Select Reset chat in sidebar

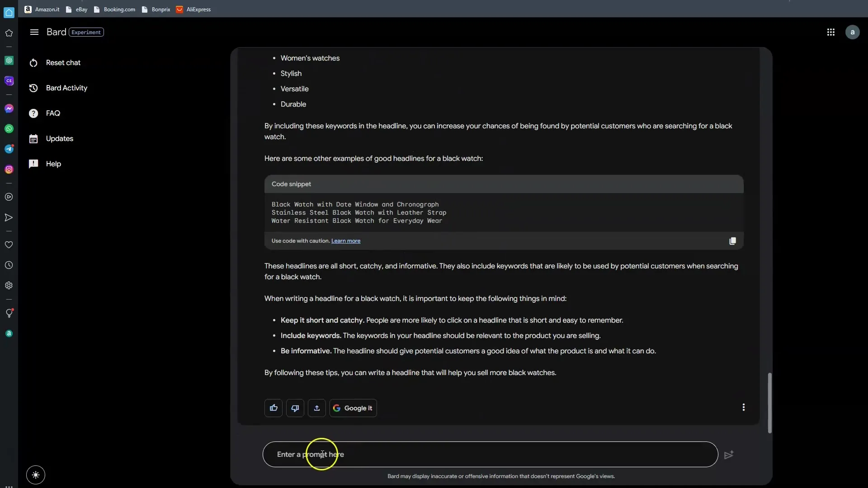pyautogui.click(x=63, y=63)
